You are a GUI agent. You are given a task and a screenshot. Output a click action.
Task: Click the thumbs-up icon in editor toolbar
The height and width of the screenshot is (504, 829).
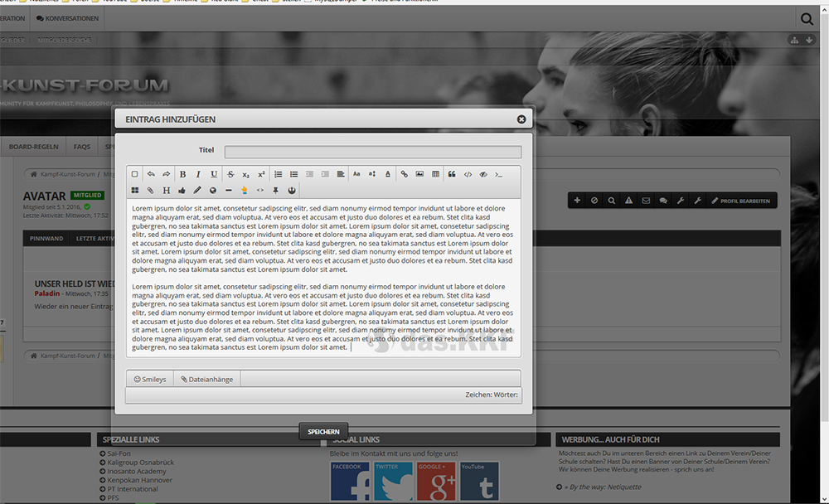[182, 190]
